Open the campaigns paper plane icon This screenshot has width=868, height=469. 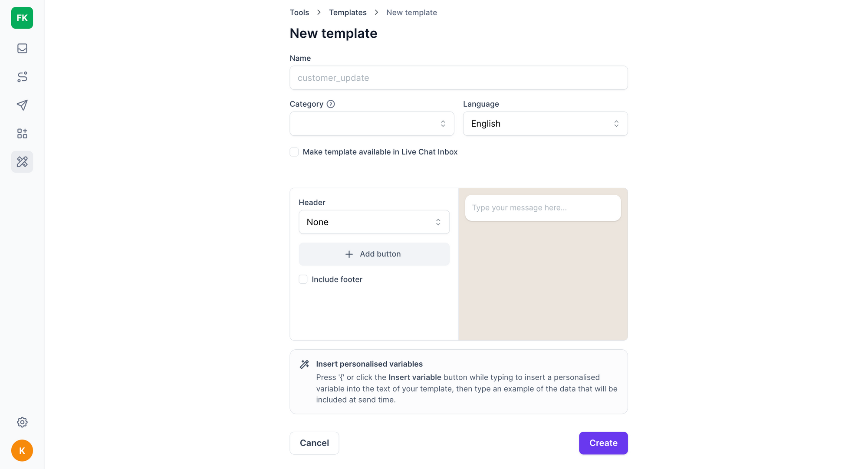[22, 105]
